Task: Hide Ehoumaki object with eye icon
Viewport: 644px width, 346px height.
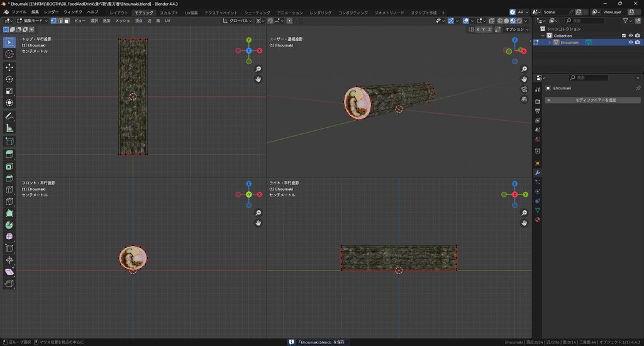Action: pyautogui.click(x=631, y=42)
